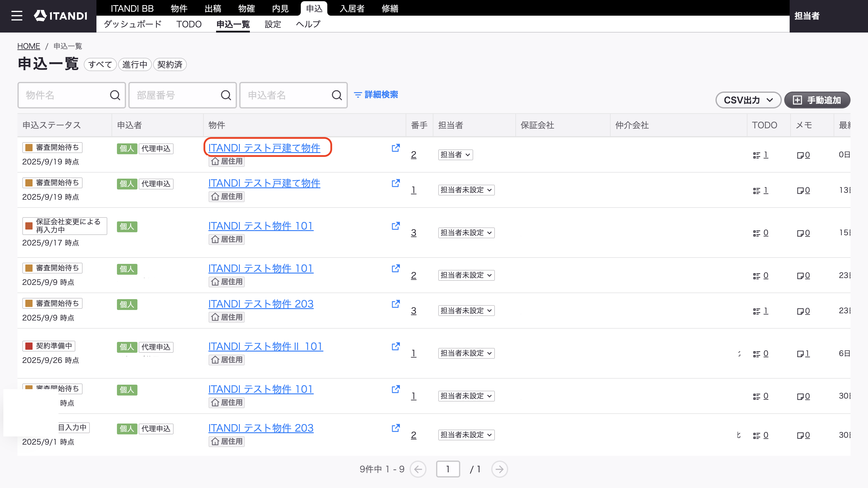Click TODO list icon in 契約準備中 row
Screen dimensions: 868x488
[756, 354]
